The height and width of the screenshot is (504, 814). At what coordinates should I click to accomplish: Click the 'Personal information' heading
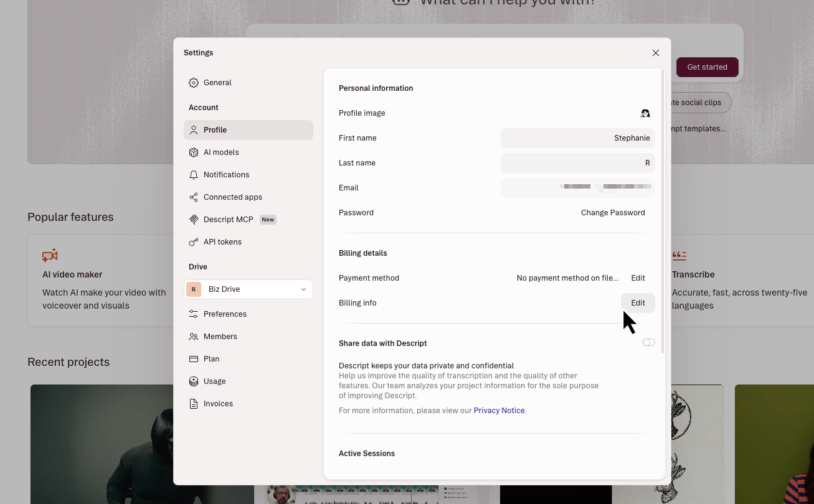pyautogui.click(x=376, y=88)
